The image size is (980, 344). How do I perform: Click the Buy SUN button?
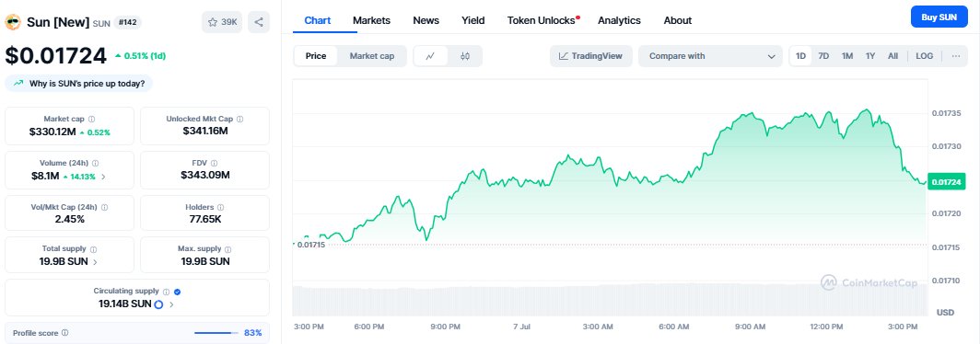pyautogui.click(x=939, y=17)
